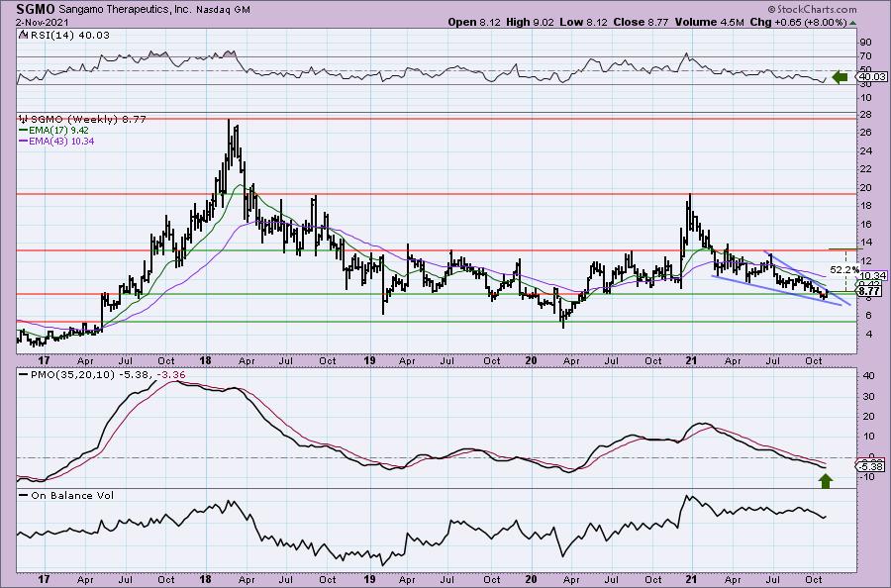Image resolution: width=891 pixels, height=588 pixels.
Task: Click the 10.34 price tag on right axis
Action: click(873, 275)
